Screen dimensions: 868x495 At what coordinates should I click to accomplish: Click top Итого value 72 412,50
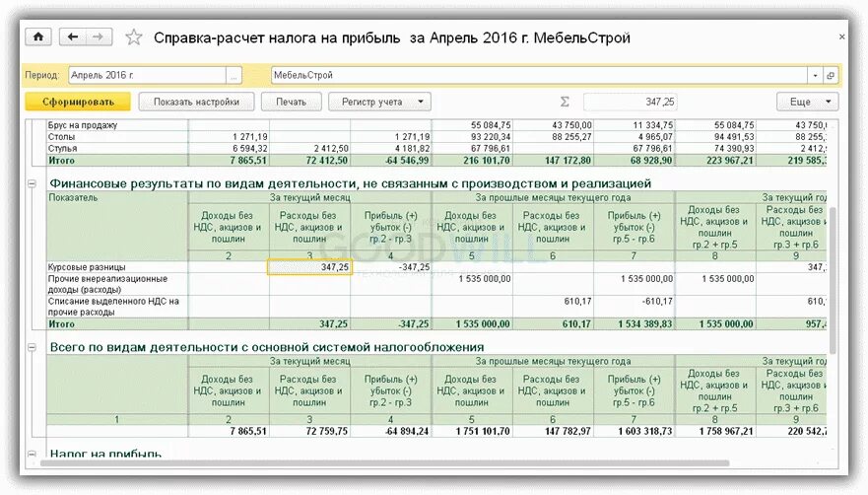[x=326, y=160]
